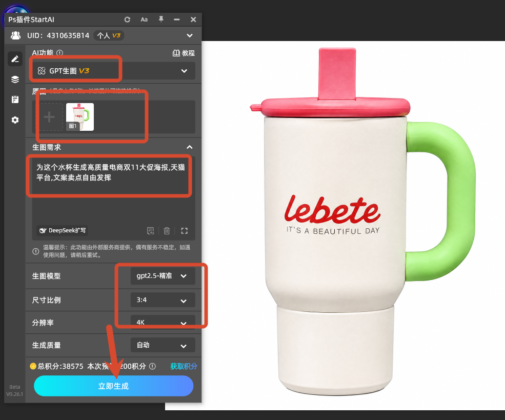Close the StartAI plugin panel
The image size is (505, 420).
click(x=193, y=19)
